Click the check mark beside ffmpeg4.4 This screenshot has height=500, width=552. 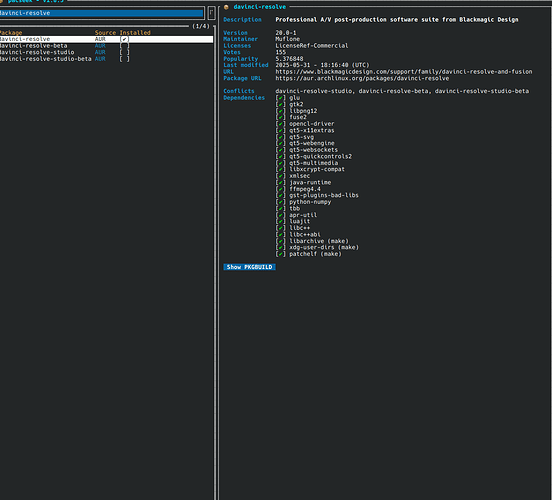point(281,189)
